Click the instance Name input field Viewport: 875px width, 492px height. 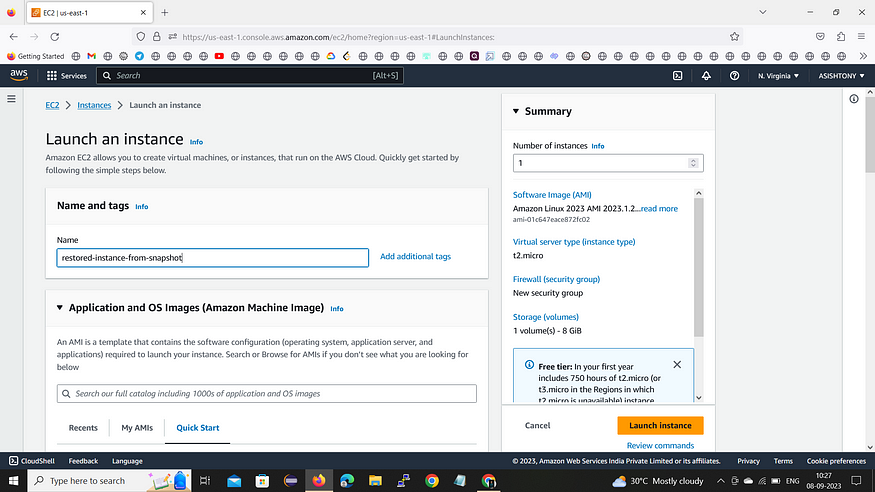(213, 258)
